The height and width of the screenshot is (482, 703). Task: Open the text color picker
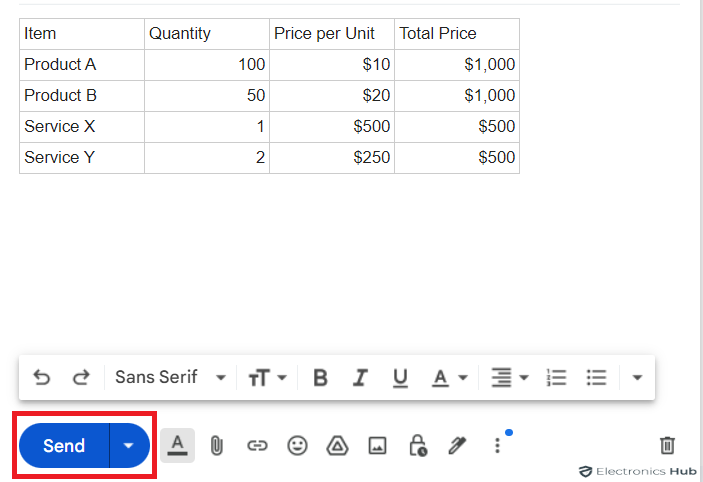pos(450,378)
